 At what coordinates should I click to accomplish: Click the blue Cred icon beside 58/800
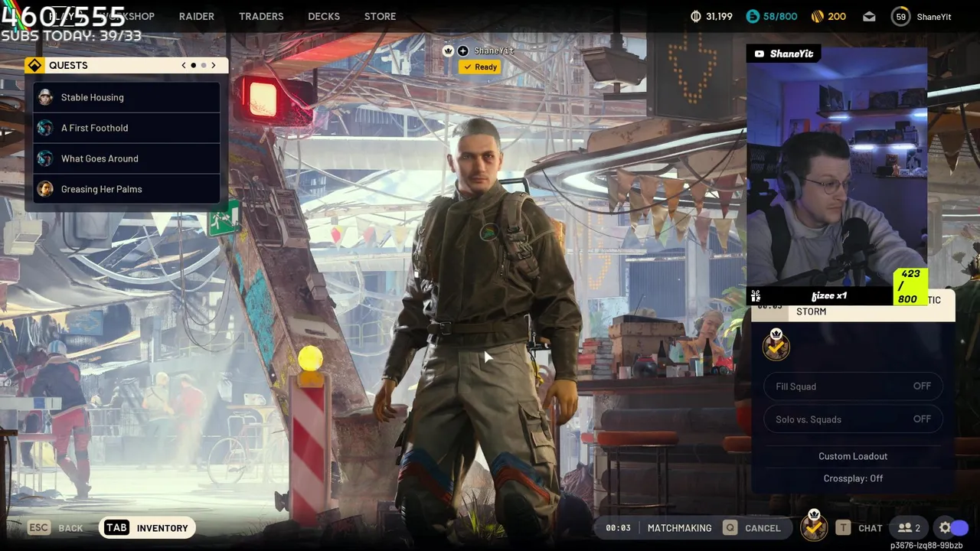click(753, 16)
